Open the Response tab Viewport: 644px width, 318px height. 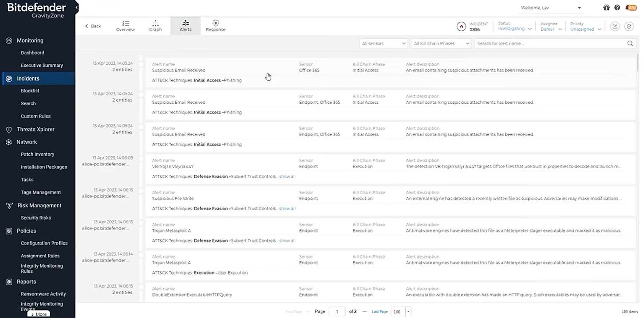click(x=216, y=26)
